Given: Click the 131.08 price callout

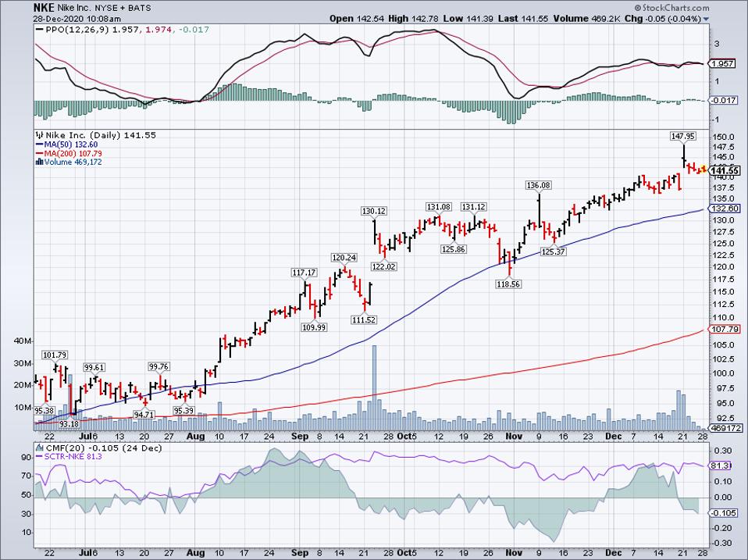Looking at the screenshot, I should 438,207.
